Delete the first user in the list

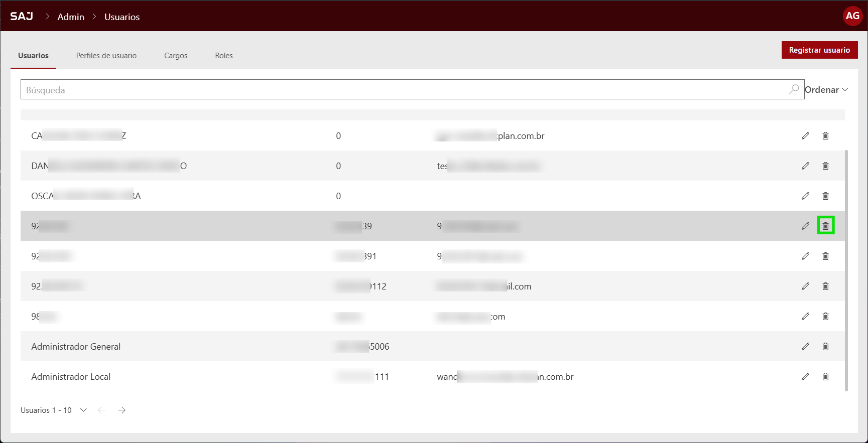tap(825, 135)
